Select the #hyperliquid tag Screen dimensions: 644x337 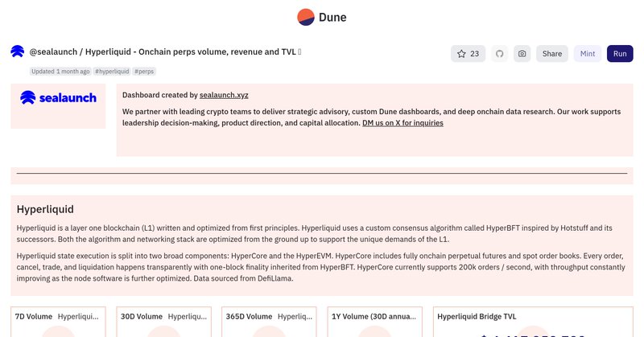click(112, 72)
